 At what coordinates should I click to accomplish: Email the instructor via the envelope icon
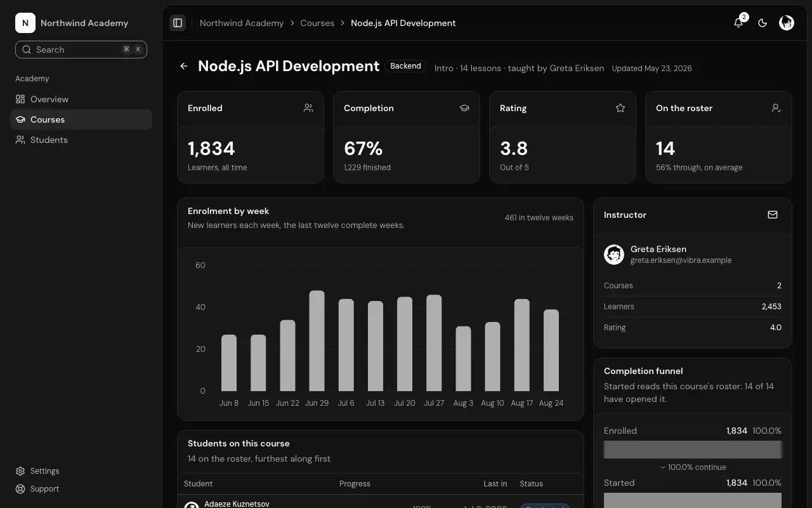pyautogui.click(x=773, y=215)
